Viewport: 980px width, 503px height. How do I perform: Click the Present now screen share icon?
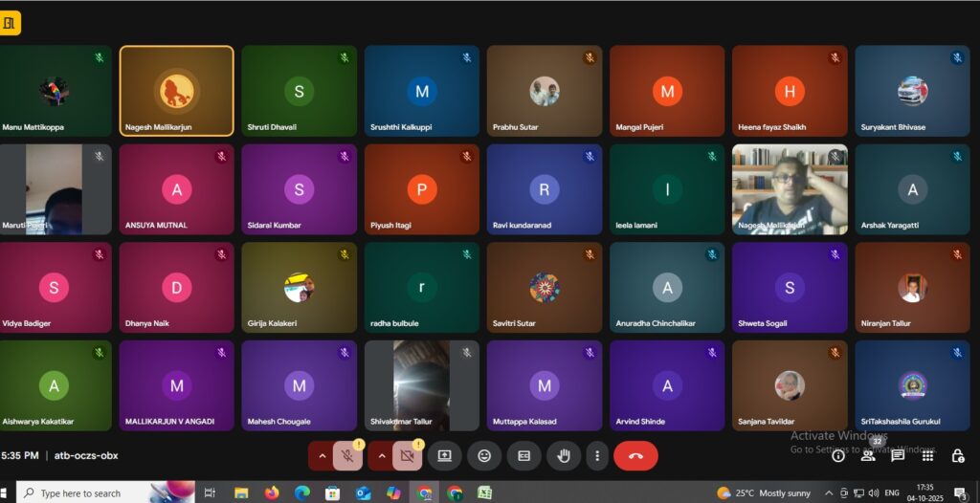coord(444,456)
